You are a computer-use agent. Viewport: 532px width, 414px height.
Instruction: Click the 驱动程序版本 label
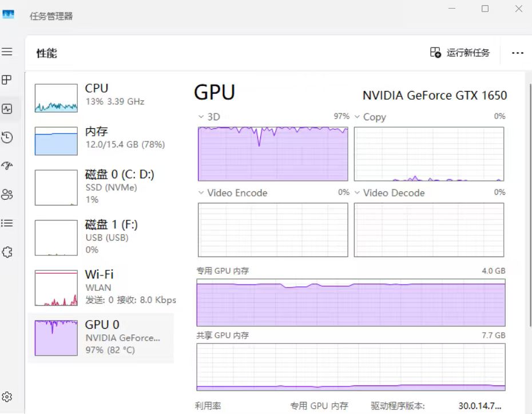click(x=398, y=406)
